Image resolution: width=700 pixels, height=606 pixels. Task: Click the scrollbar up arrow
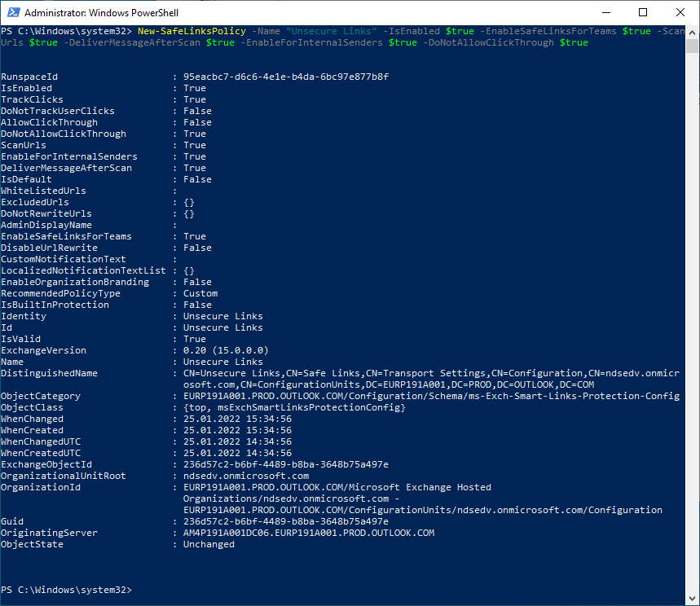coord(692,32)
